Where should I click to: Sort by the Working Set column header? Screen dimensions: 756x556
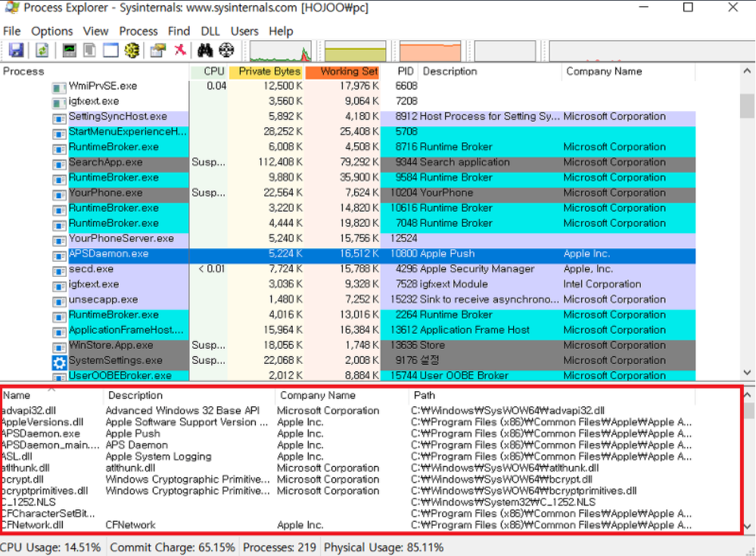[343, 71]
